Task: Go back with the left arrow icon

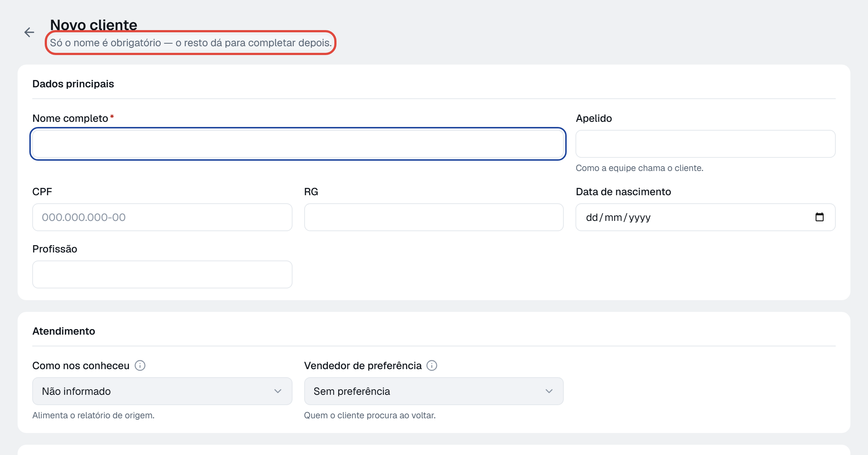Action: click(29, 32)
